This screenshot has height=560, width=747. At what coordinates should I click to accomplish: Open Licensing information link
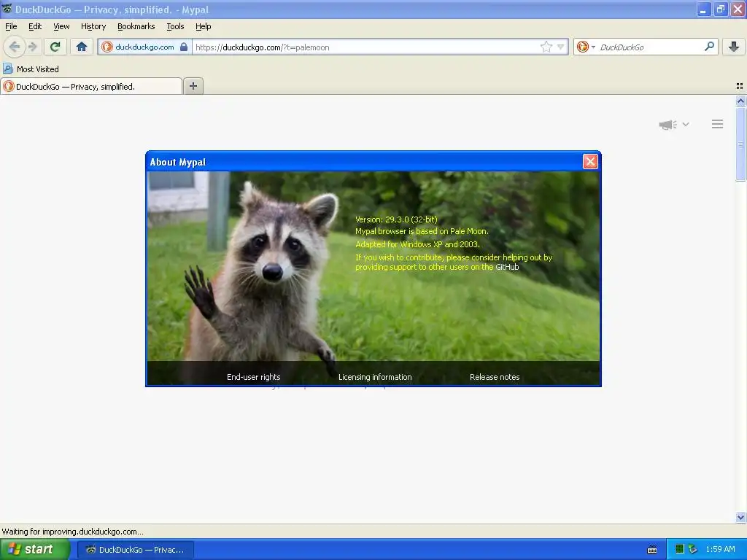click(x=375, y=377)
